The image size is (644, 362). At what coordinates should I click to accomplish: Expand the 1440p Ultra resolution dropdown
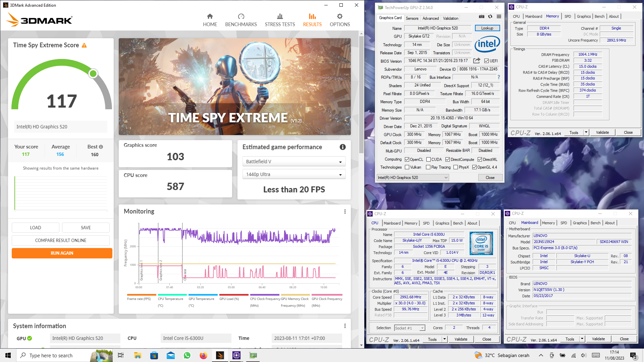click(294, 174)
